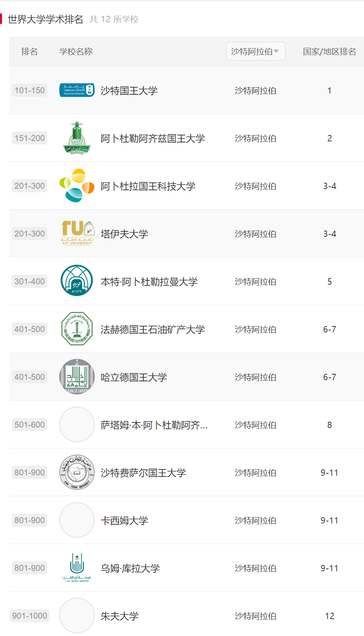The width and height of the screenshot is (364, 636).
Task: Click the 801-900 badge for 卡西姆大学
Action: [30, 520]
